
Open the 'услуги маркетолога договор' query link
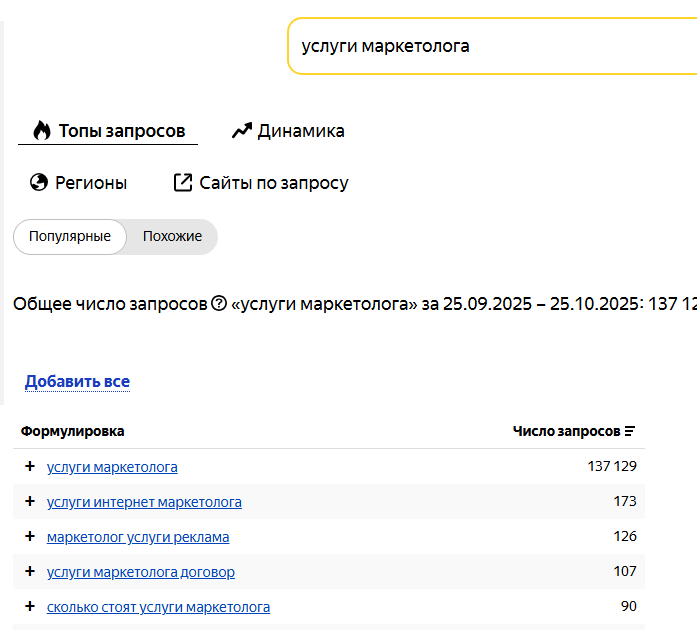141,572
